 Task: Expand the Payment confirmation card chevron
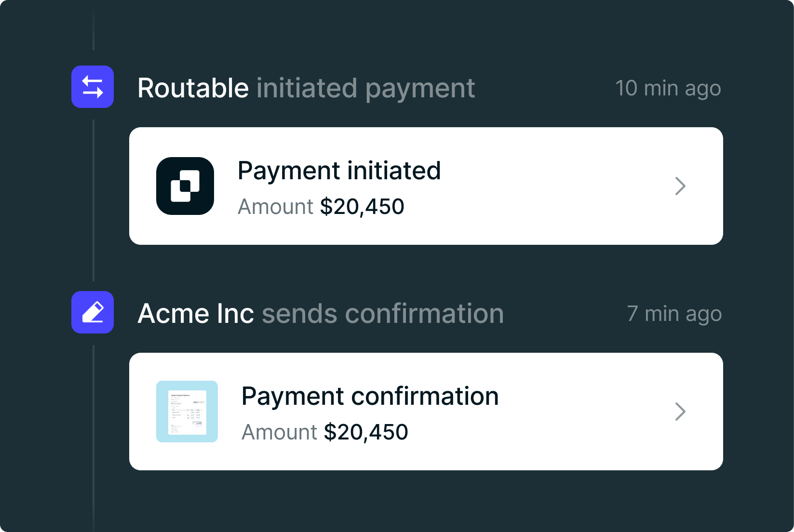click(680, 412)
